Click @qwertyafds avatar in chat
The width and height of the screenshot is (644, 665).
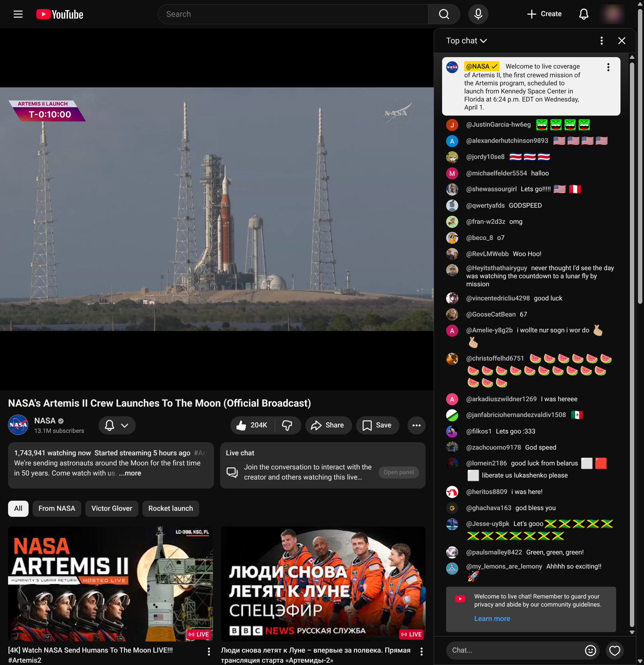coord(452,206)
